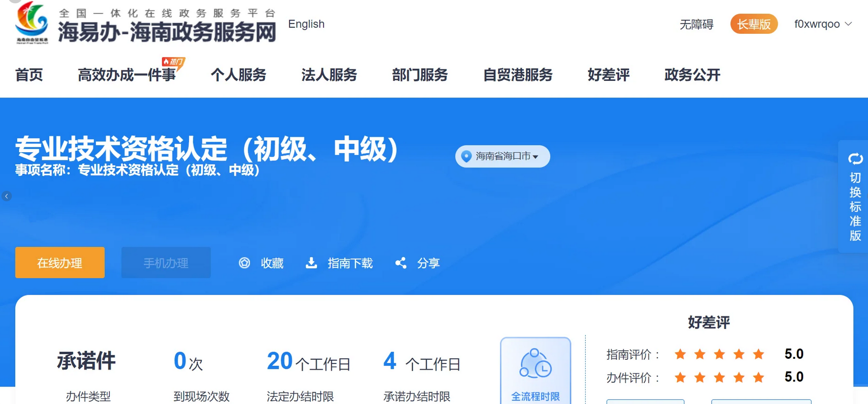Click the 海易办-海南政务服务网 site title

point(167,32)
